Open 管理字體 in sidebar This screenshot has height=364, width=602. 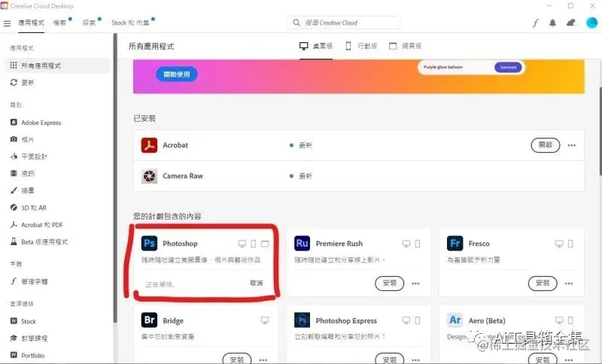pos(29,281)
